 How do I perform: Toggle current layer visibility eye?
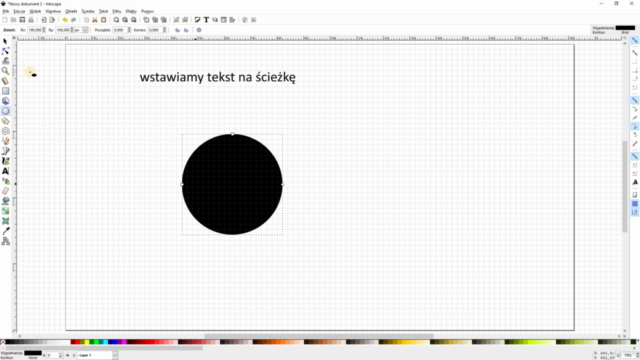[67, 356]
